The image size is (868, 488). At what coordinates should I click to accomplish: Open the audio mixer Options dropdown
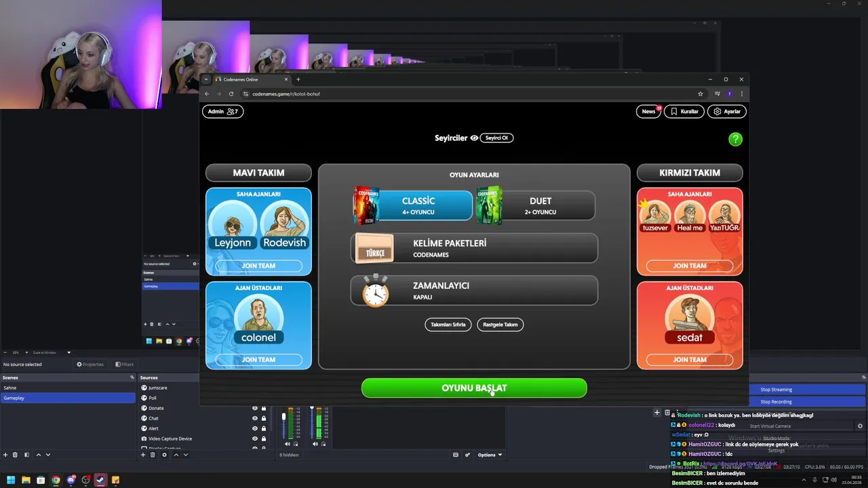[x=490, y=455]
